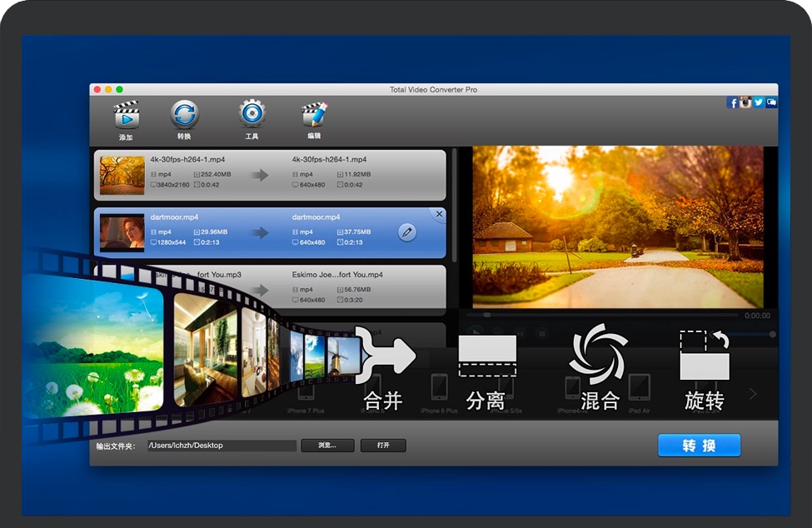Click the 打开 (Open) button
Viewport: 812px width, 528px height.
point(383,446)
